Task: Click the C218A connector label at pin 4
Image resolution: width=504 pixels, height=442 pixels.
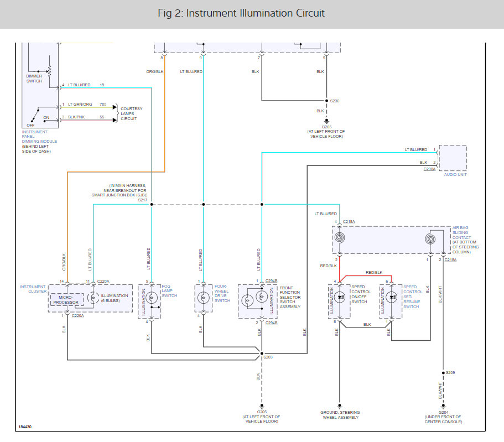Action: (x=349, y=222)
